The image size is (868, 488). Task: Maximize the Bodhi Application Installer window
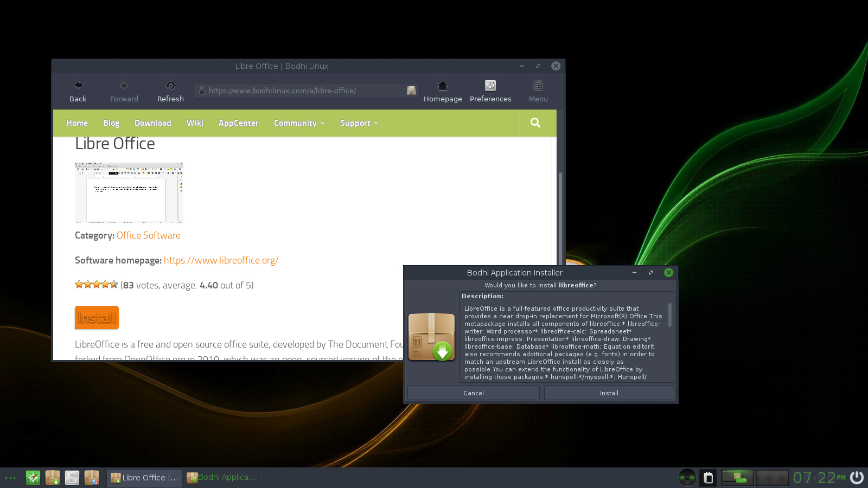[x=651, y=273]
